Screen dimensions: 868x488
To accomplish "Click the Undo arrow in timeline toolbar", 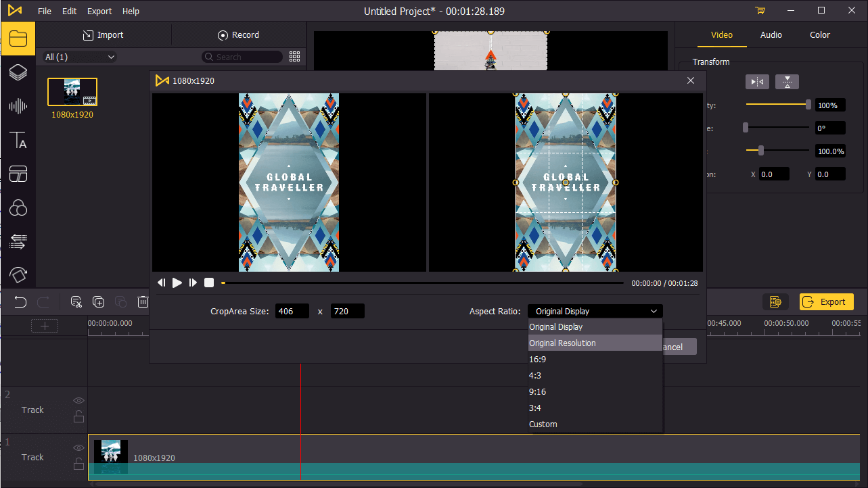I will (x=21, y=302).
